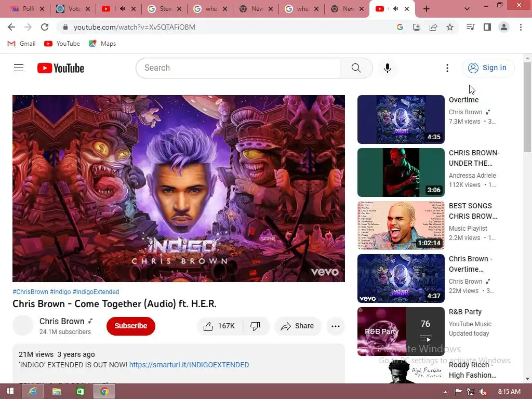This screenshot has width=532, height=399.
Task: Open YouTube settings three-dot menu beside Sign in
Action: (447, 68)
